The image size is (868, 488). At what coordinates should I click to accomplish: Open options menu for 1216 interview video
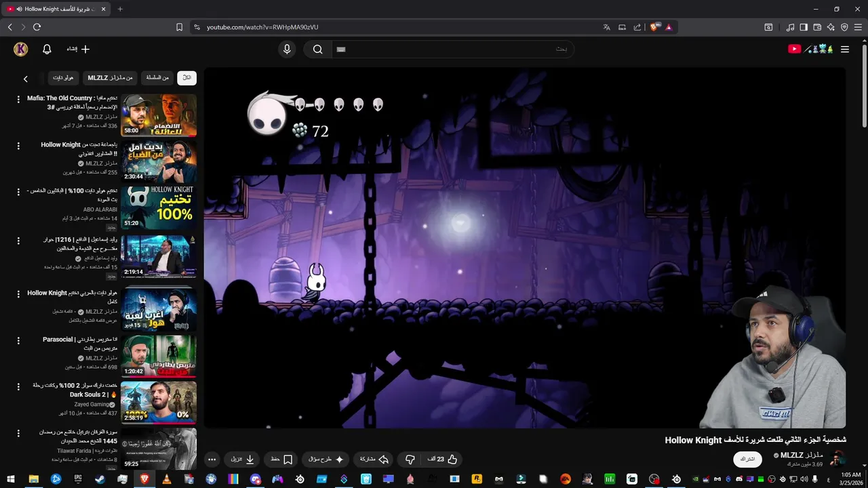coord(18,240)
